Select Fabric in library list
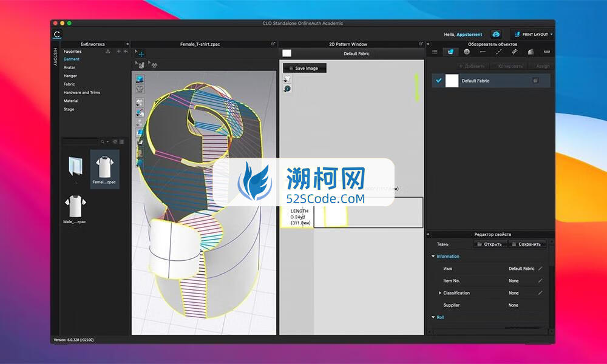The width and height of the screenshot is (607, 364). coord(69,84)
